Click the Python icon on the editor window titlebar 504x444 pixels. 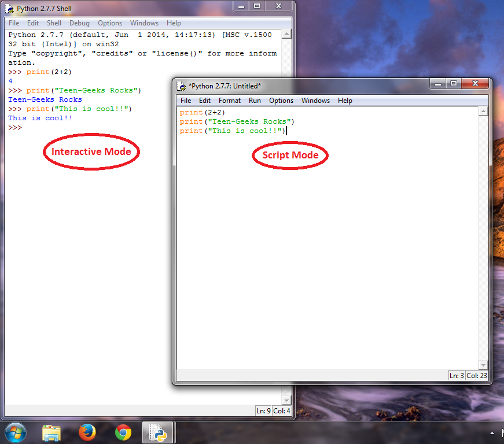[x=179, y=86]
